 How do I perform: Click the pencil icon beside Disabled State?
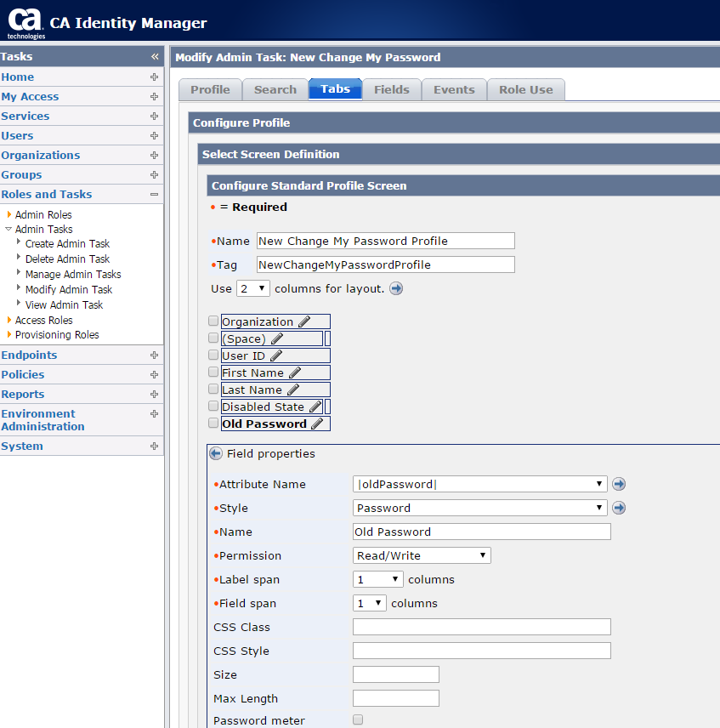[315, 407]
